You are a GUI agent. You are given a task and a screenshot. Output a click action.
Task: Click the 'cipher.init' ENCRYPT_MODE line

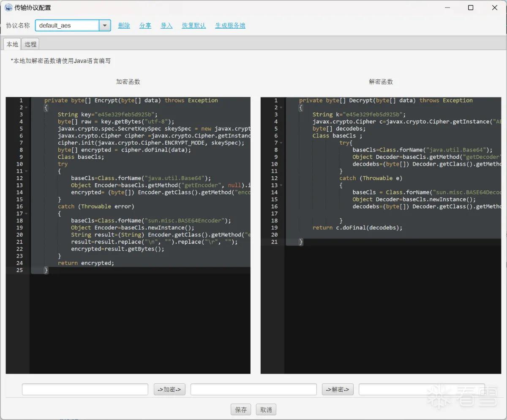151,143
